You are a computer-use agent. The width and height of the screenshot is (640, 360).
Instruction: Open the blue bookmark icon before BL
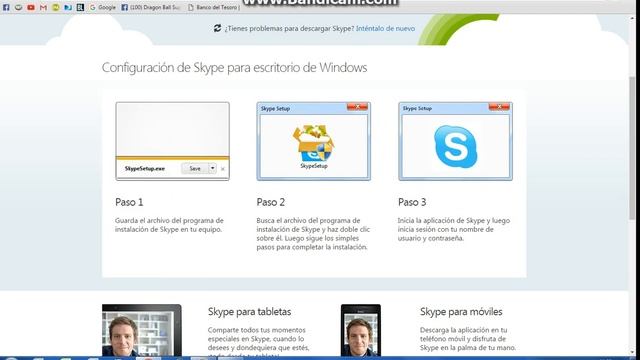(68, 7)
